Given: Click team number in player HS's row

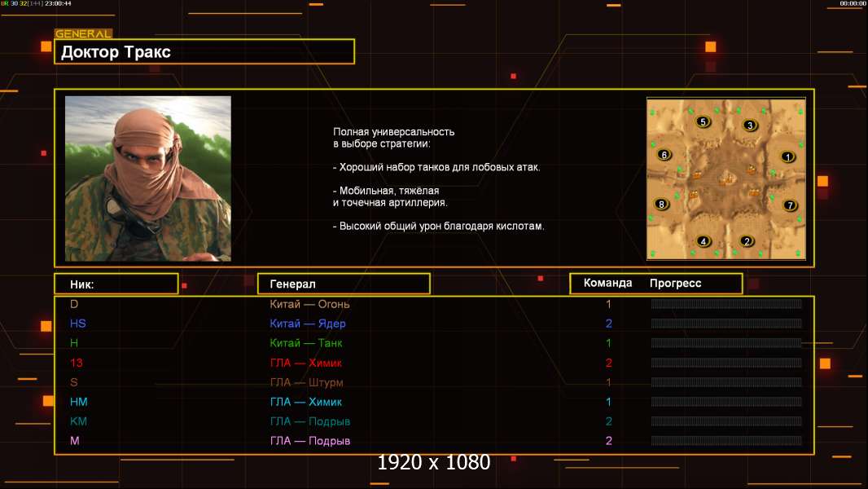Looking at the screenshot, I should point(608,324).
